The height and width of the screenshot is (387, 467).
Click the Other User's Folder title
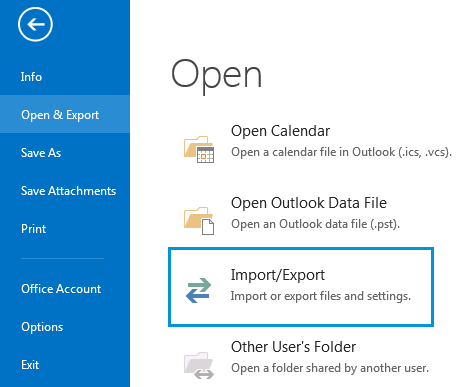293,347
